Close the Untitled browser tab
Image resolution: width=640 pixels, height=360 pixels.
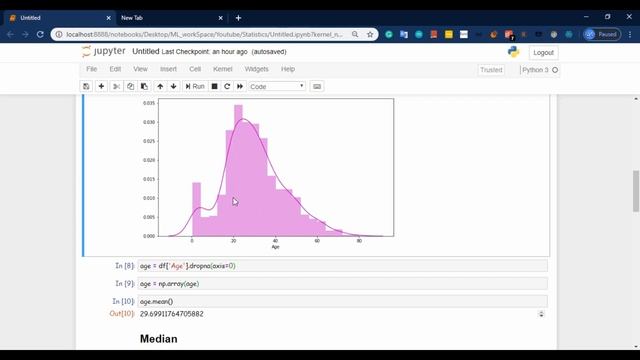108,18
